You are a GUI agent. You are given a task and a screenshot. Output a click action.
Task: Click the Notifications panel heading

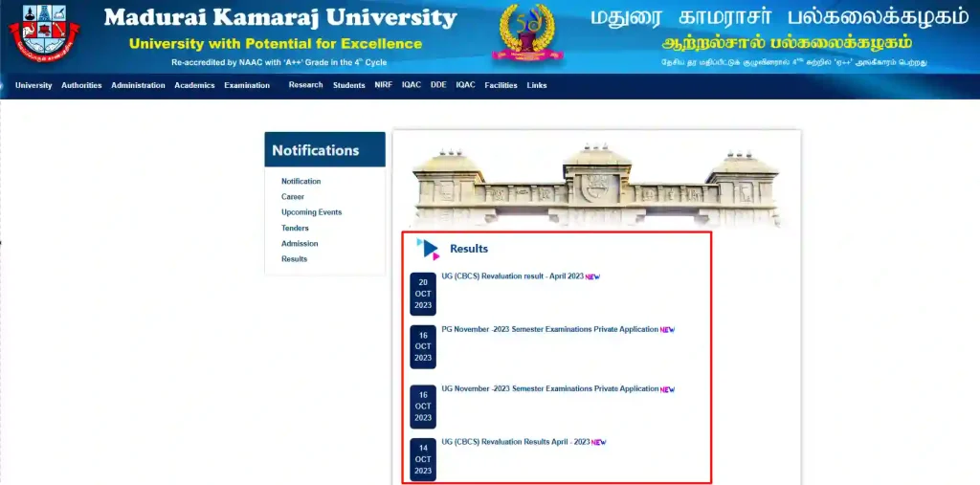316,150
